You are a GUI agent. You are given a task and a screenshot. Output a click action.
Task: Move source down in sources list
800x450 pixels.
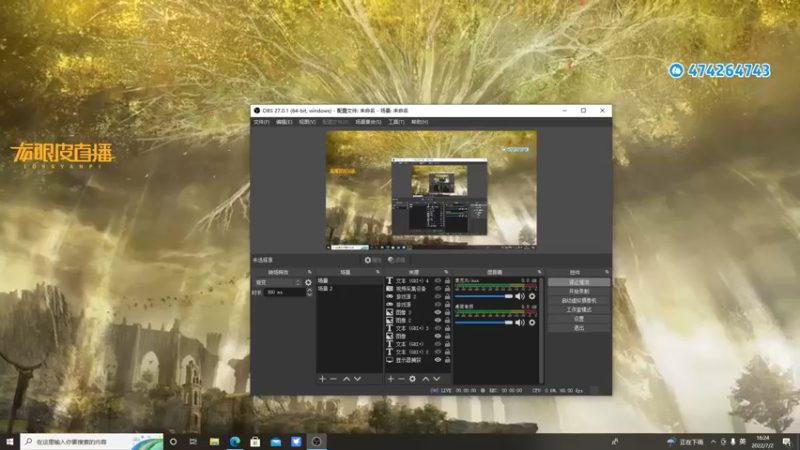click(x=436, y=379)
